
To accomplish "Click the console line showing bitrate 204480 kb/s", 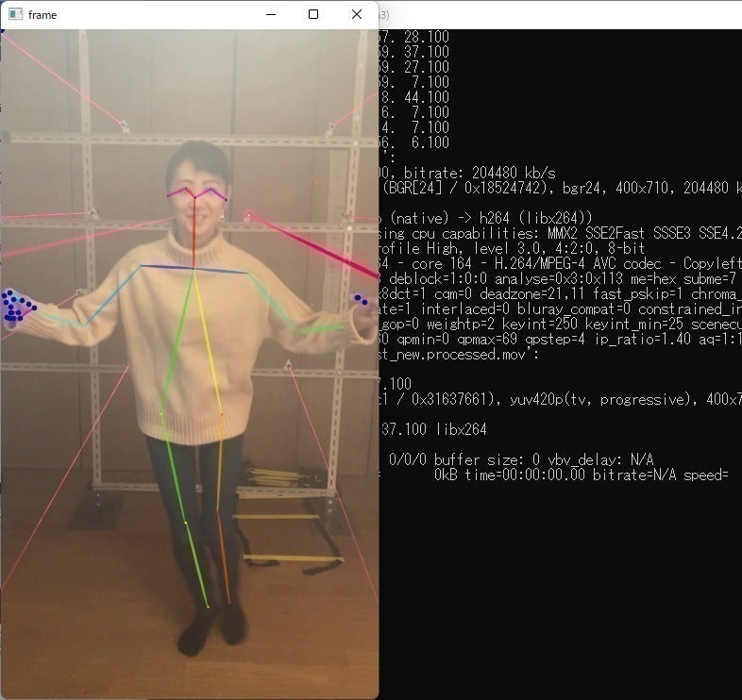I will 467,173.
